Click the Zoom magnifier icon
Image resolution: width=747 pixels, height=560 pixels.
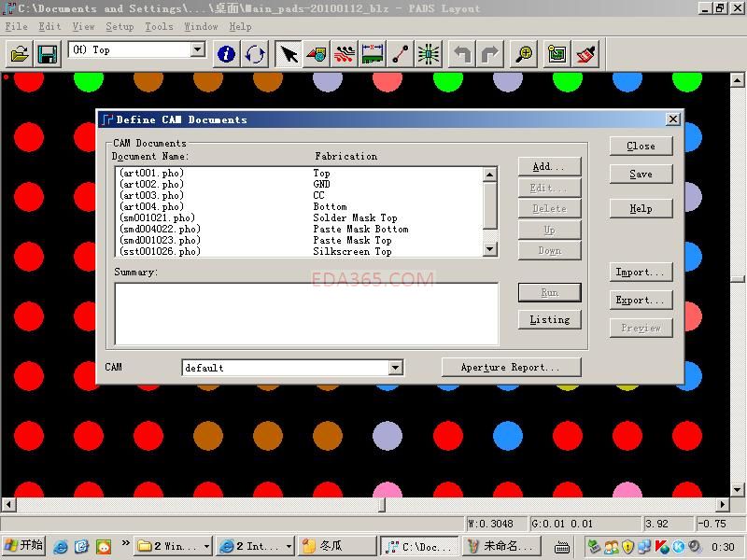coord(525,54)
